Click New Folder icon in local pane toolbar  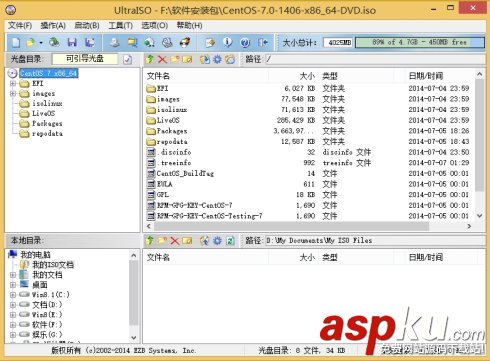coord(162,240)
